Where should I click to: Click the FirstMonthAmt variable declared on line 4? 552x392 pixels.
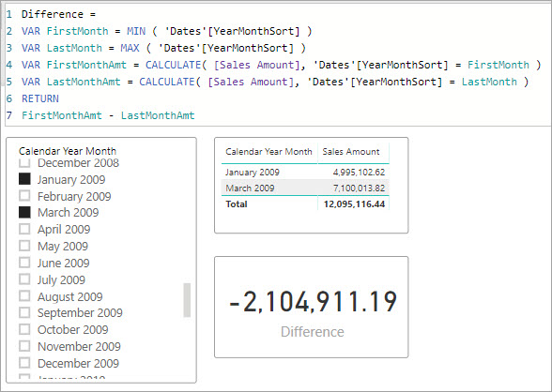coord(86,65)
